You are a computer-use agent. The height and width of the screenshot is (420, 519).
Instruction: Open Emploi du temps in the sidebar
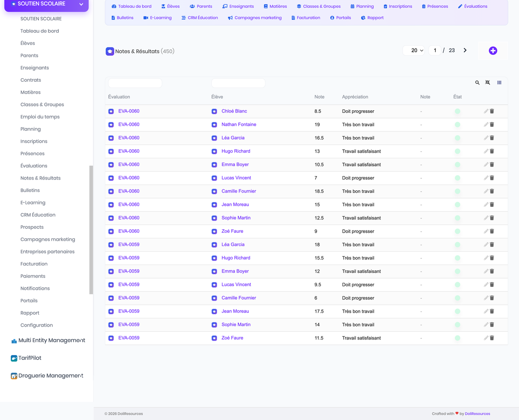coord(40,117)
